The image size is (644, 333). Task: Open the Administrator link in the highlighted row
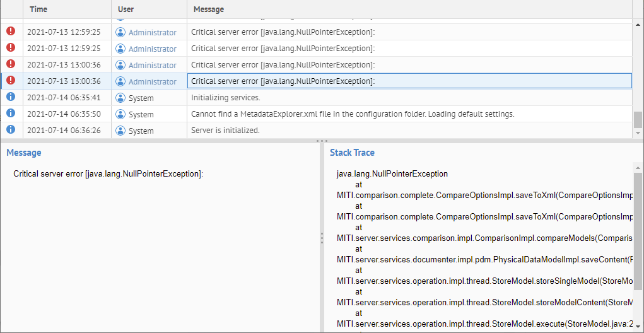click(153, 81)
